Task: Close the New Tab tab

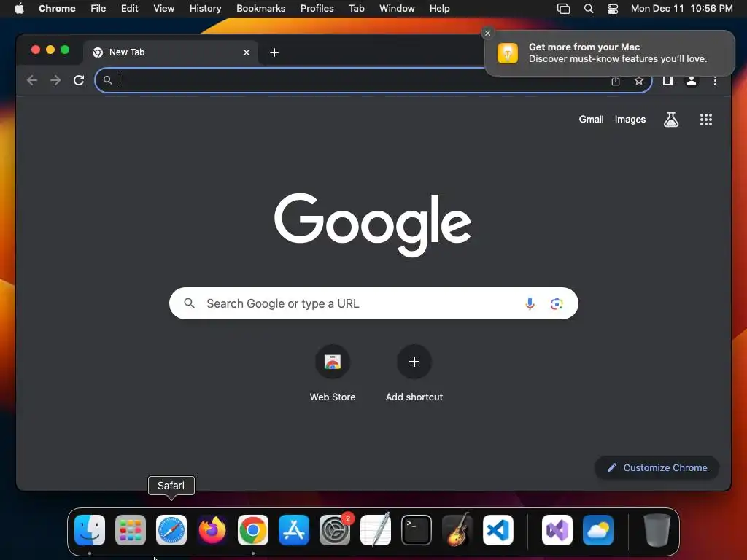Action: point(247,52)
